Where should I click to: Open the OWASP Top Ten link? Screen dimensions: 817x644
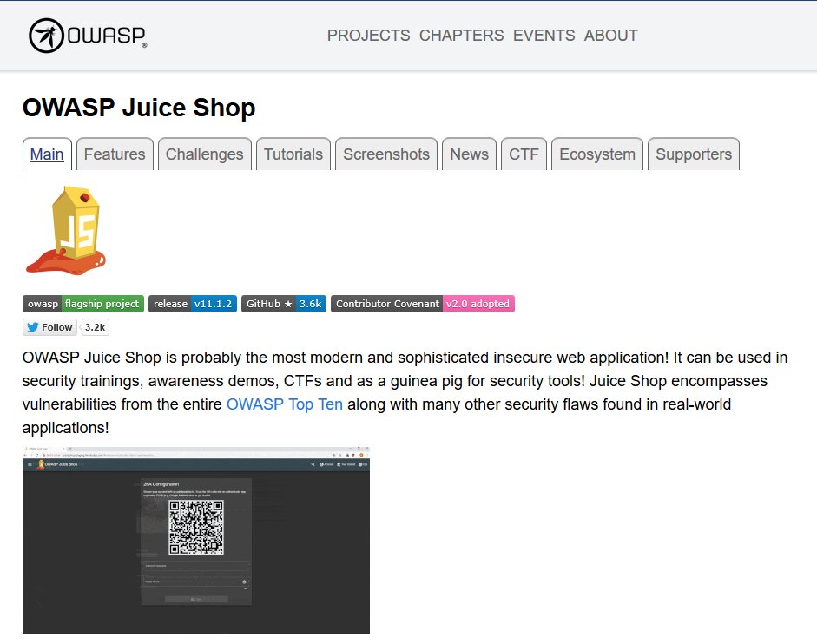(x=285, y=404)
